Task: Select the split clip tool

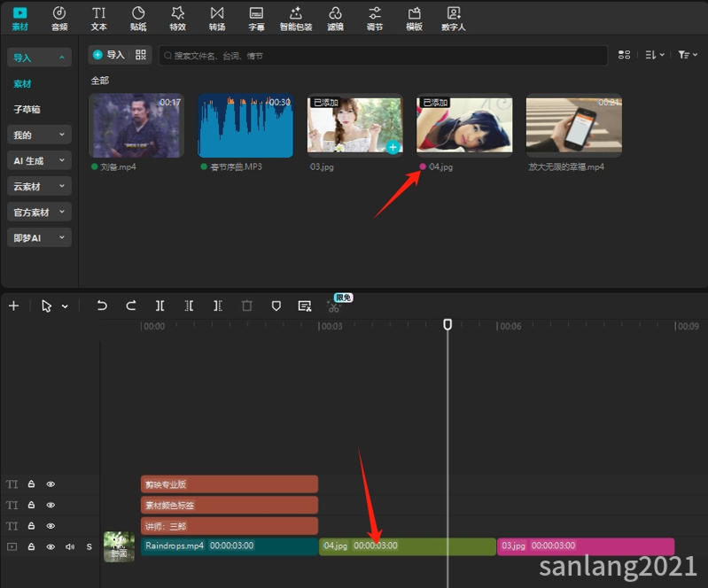Action: click(159, 306)
